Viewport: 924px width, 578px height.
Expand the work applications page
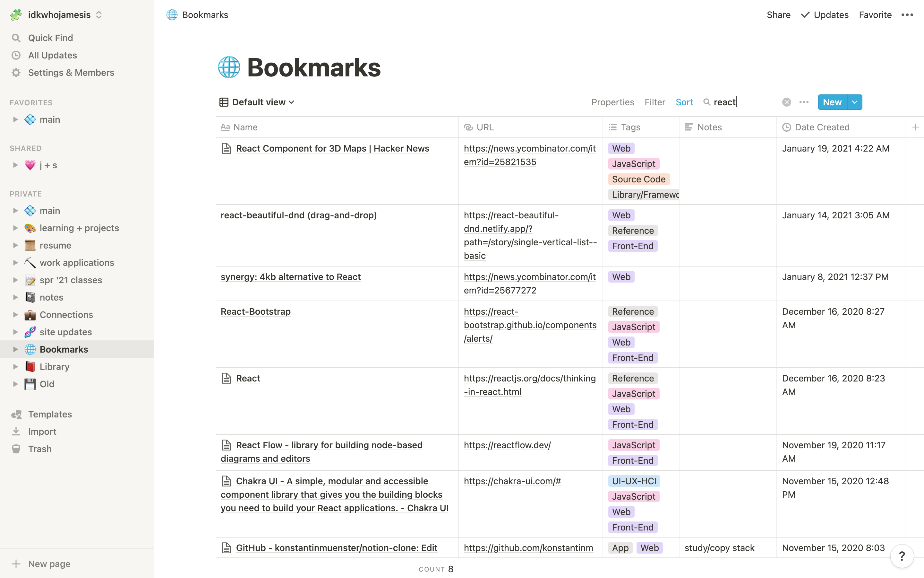pyautogui.click(x=15, y=263)
